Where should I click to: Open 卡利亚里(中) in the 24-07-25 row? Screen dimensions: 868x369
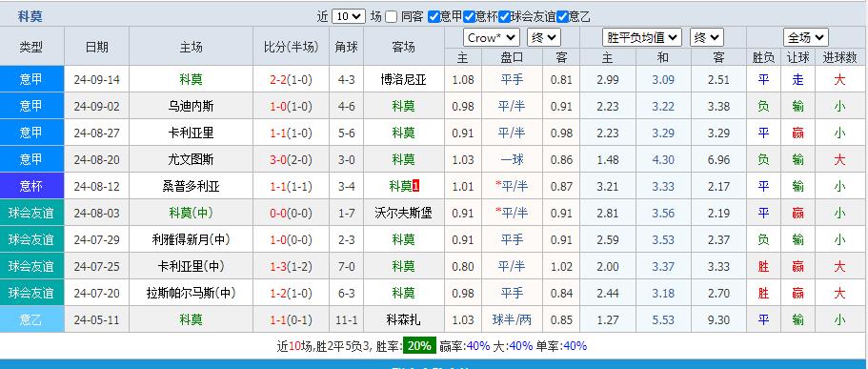click(191, 267)
